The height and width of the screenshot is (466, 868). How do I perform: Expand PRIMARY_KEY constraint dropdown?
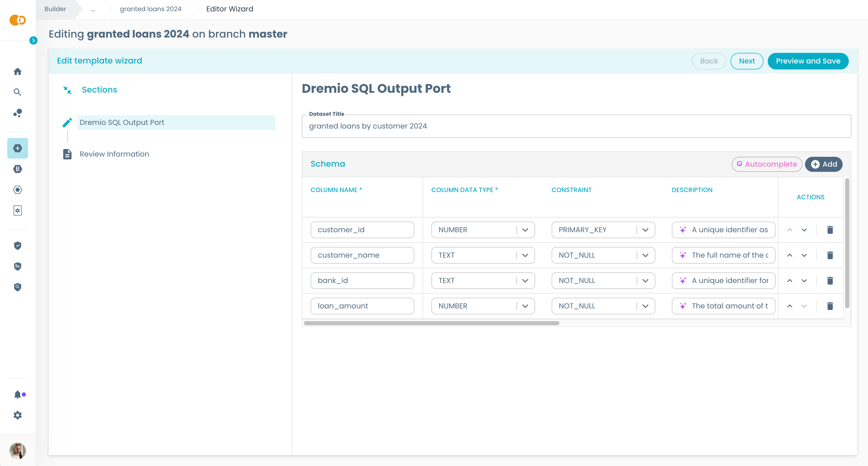click(x=645, y=230)
